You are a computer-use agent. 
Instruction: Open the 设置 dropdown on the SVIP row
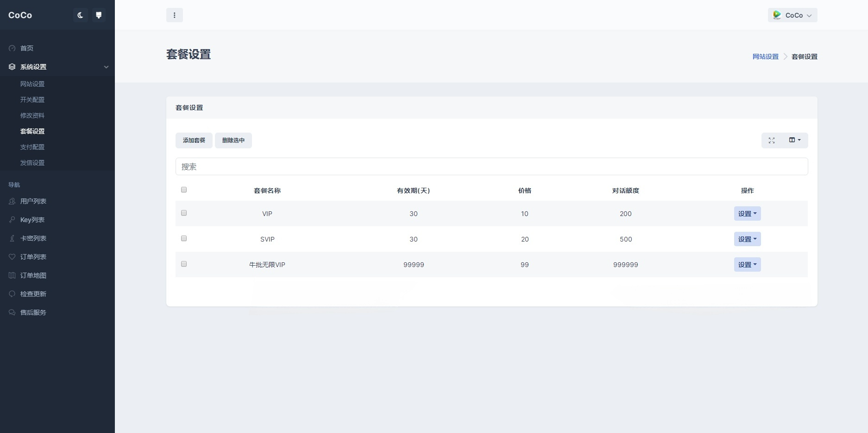747,239
